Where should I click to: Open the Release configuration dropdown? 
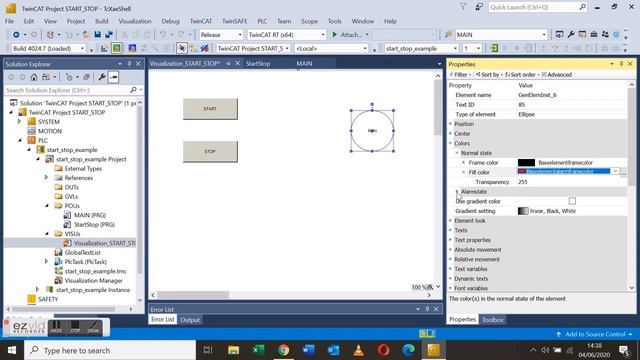(240, 35)
